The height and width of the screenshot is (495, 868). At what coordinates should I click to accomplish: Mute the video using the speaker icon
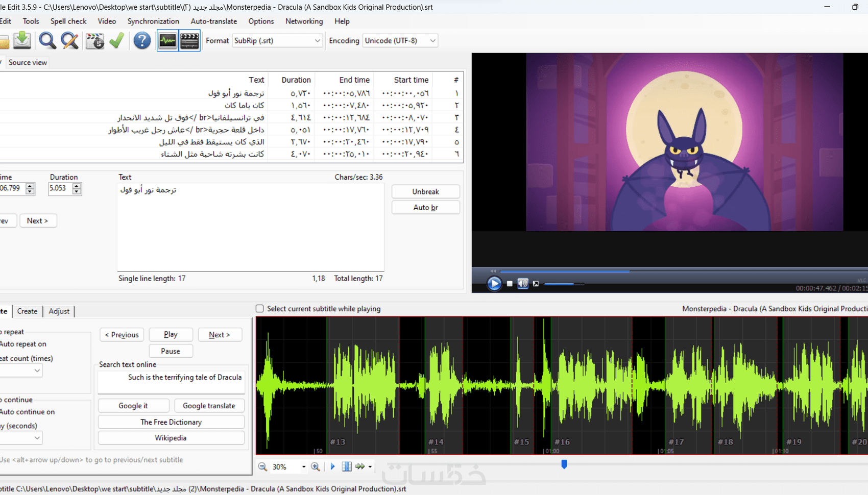tap(523, 284)
